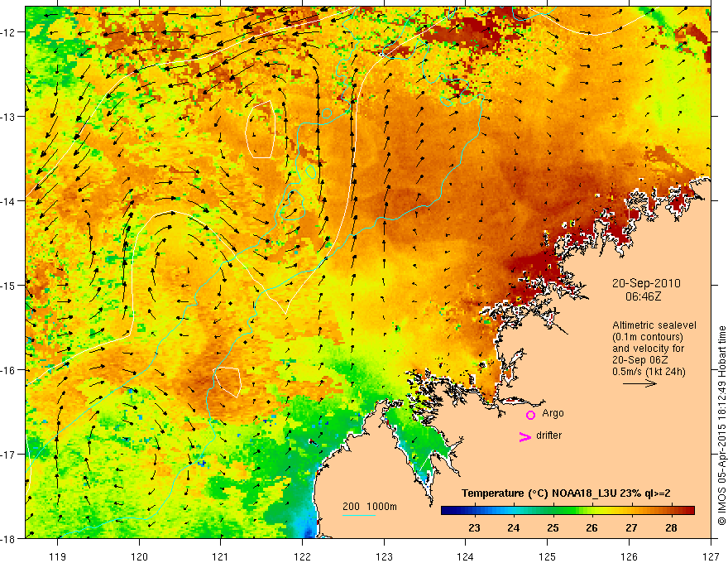Viewport: 728px width, 563px height.
Task: Click the longitude axis label 127
Action: 711,556
